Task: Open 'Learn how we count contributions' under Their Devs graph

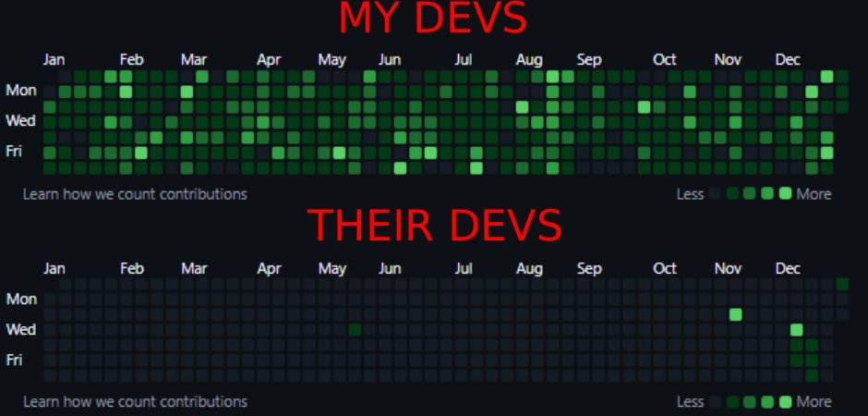Action: pos(135,401)
